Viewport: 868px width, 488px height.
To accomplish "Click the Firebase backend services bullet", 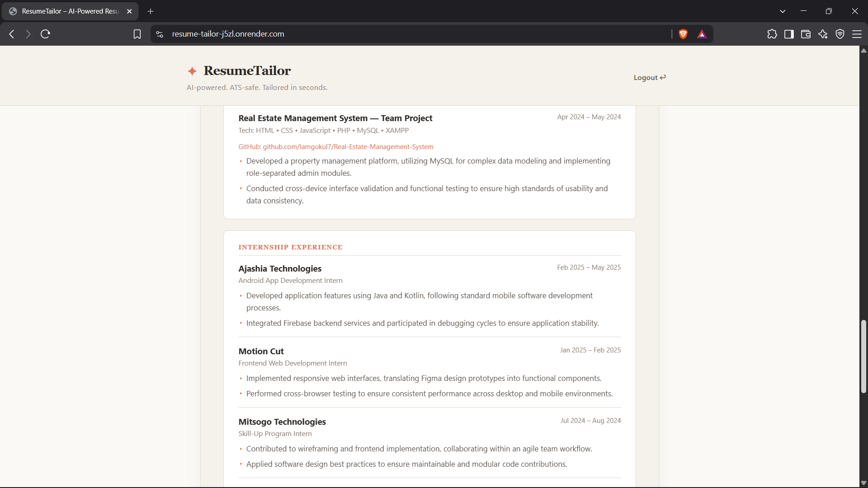I will click(422, 324).
